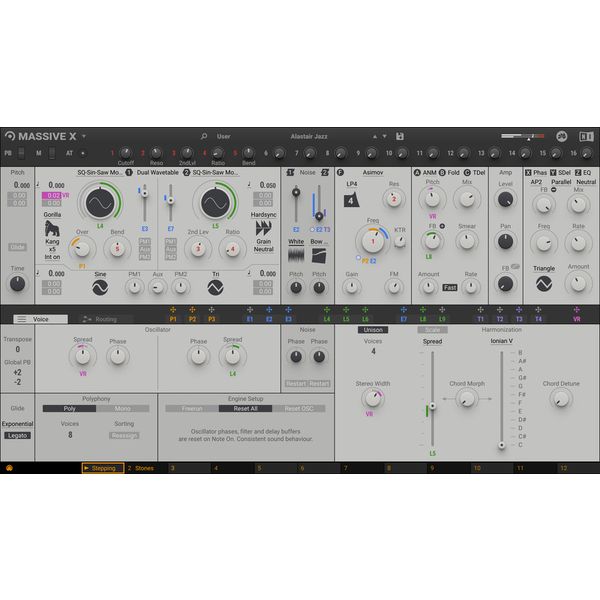The image size is (600, 600).
Task: Click the voice panel hamburger icon
Action: point(22,319)
